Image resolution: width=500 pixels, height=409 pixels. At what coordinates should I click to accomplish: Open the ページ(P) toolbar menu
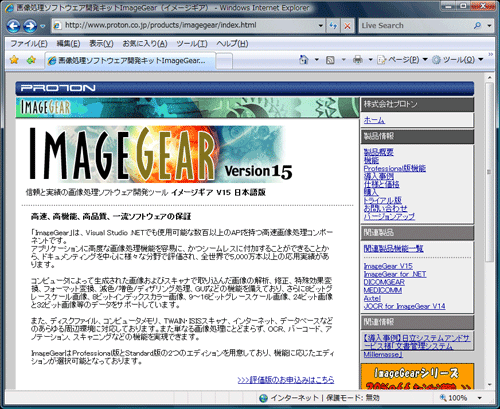pyautogui.click(x=403, y=60)
